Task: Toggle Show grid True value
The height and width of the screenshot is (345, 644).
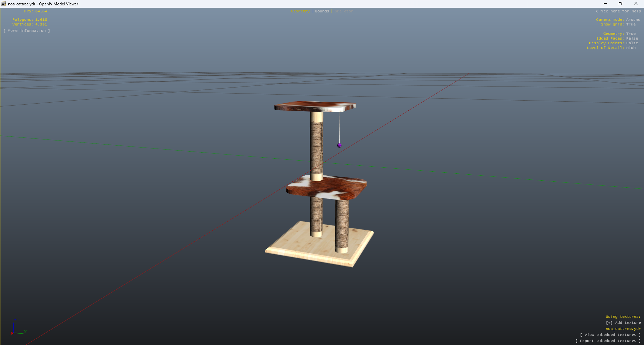Action: [631, 24]
